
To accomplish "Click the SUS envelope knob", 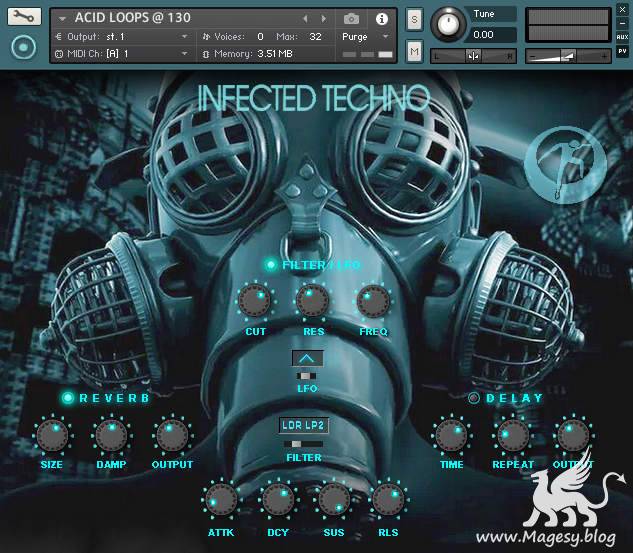I will coord(334,500).
